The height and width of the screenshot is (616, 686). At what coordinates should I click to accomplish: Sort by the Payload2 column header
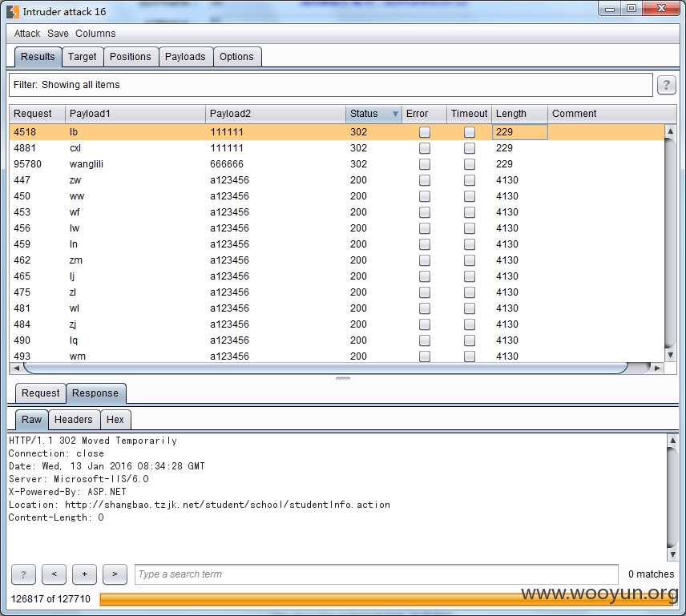pos(276,114)
